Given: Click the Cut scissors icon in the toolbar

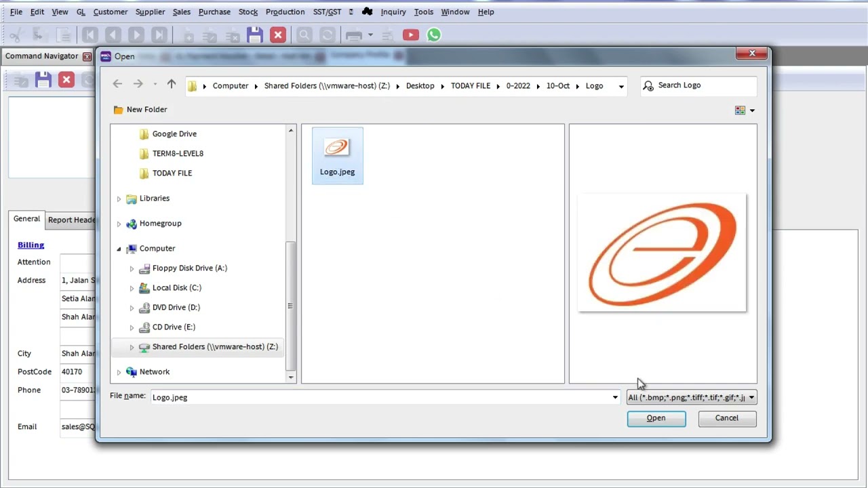Looking at the screenshot, I should [x=16, y=35].
